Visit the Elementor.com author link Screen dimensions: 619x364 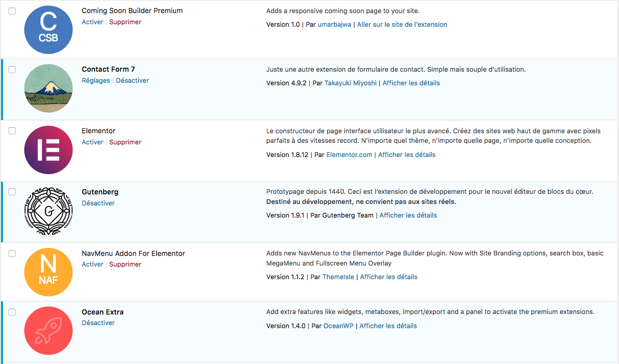[x=349, y=154]
